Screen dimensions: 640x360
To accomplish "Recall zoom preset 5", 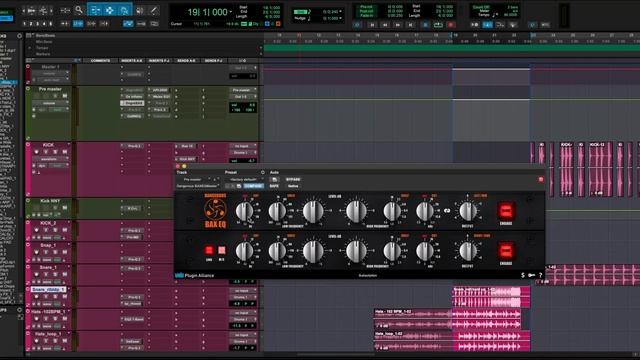I will [51, 24].
